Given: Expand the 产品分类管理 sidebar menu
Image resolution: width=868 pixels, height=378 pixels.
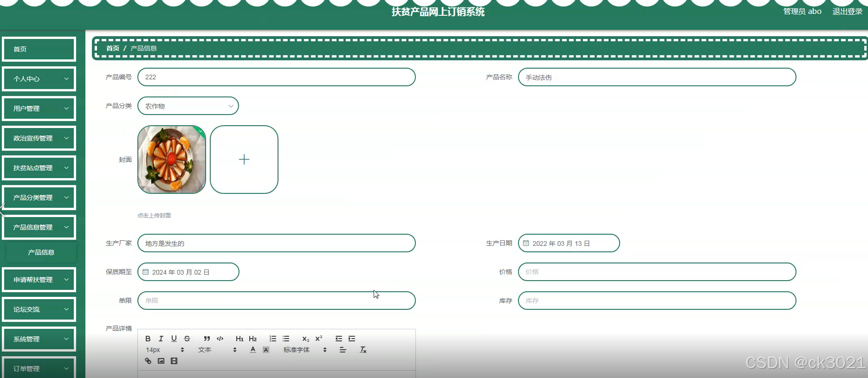Looking at the screenshot, I should coord(39,198).
